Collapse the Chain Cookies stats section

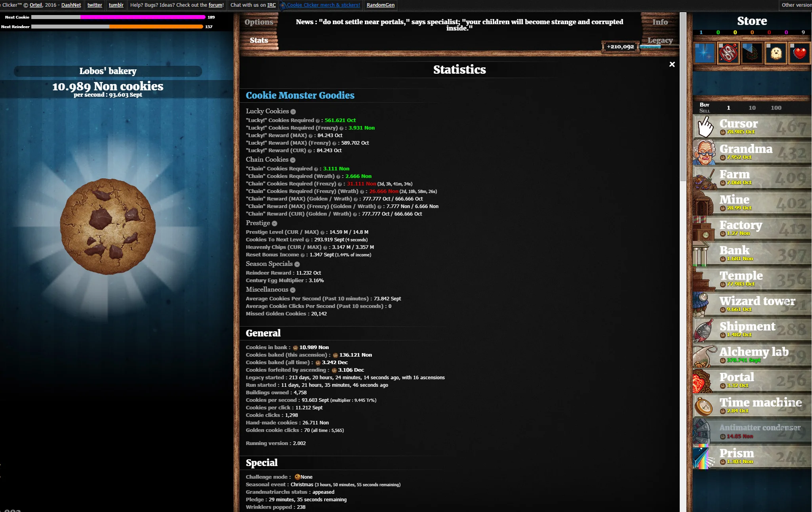tap(293, 160)
